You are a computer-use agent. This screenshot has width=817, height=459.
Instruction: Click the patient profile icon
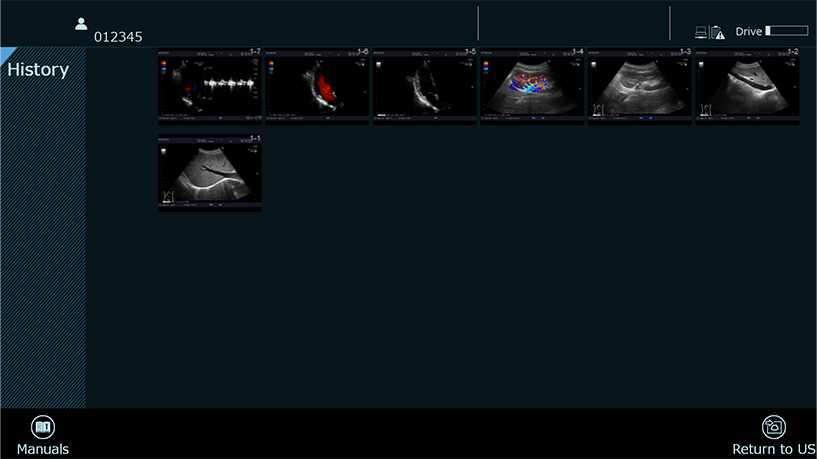click(x=82, y=24)
